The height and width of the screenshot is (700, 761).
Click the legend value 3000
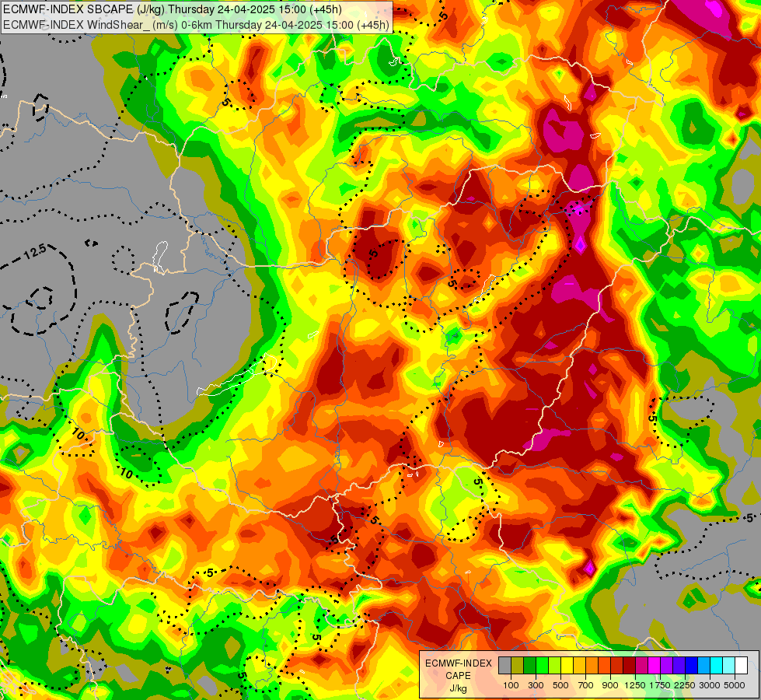709,685
